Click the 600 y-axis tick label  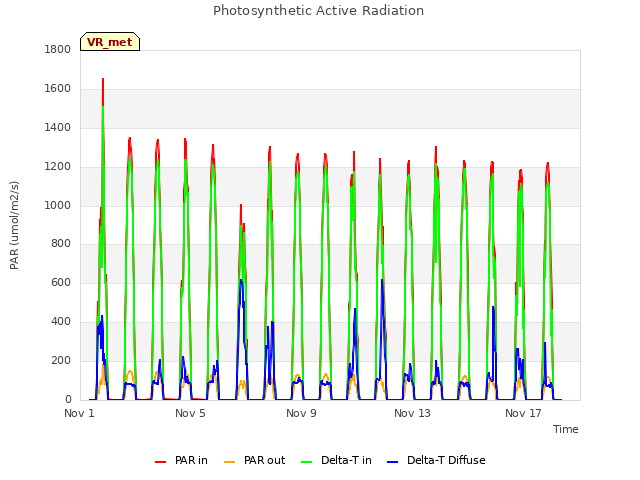tap(61, 283)
